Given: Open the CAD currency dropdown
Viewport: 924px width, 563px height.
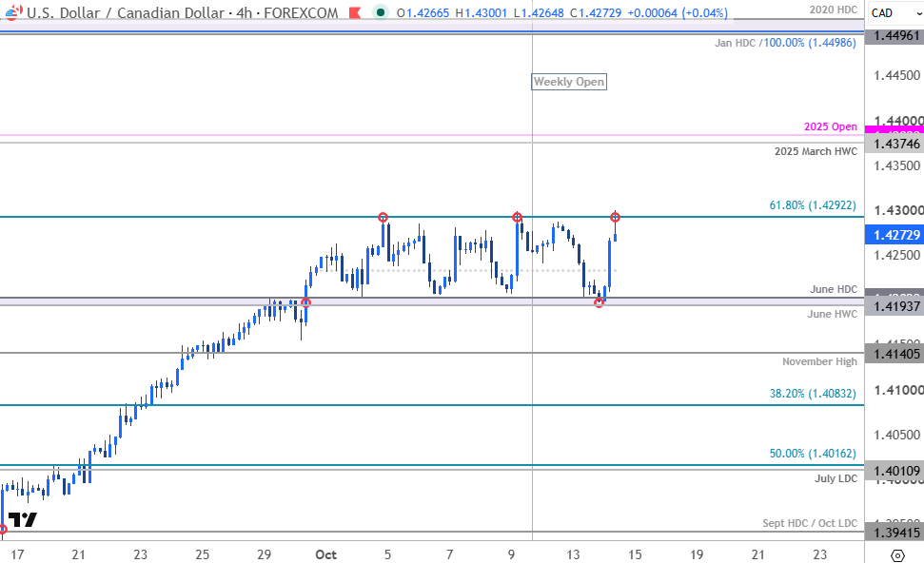Looking at the screenshot, I should [x=897, y=13].
